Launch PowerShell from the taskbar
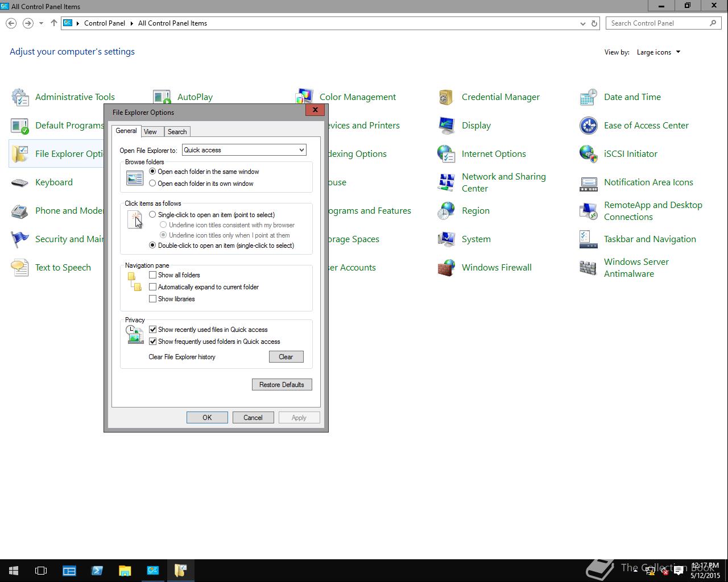 click(x=97, y=571)
